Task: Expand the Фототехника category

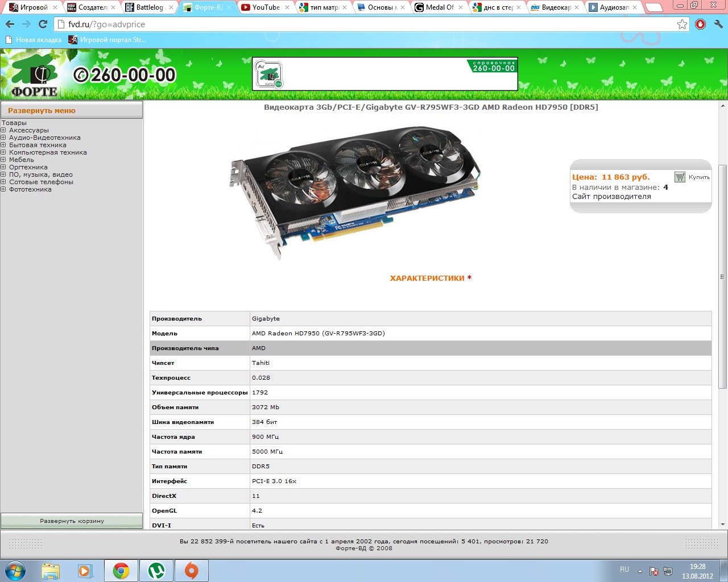Action: pyautogui.click(x=3, y=189)
